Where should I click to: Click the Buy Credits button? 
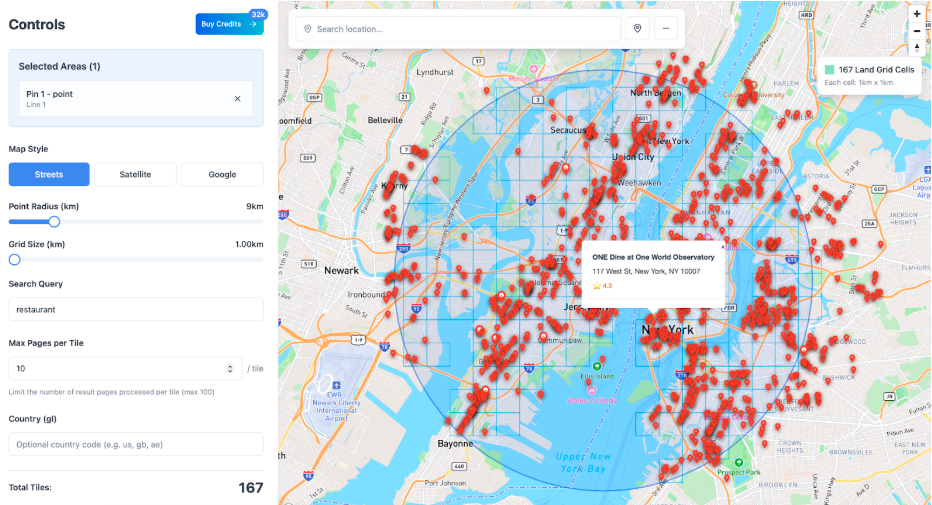coord(229,24)
